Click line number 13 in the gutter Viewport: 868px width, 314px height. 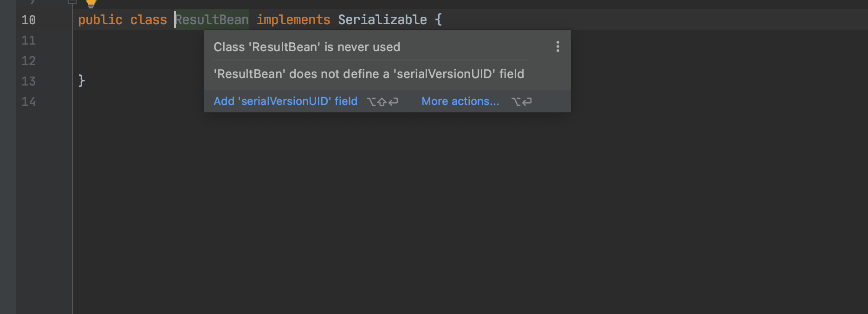tap(28, 81)
